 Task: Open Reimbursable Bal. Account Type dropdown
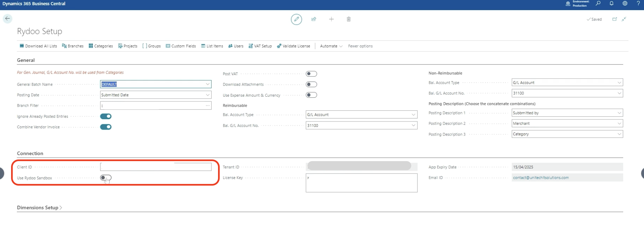414,115
